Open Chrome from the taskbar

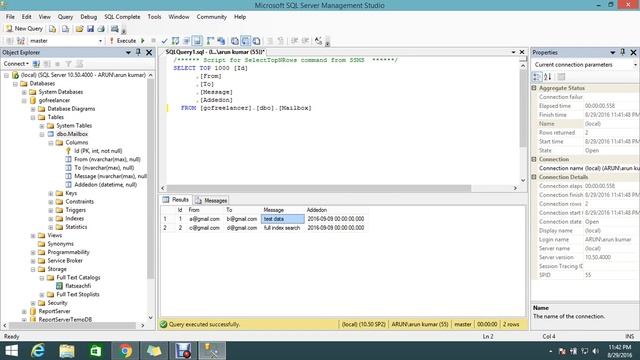(x=125, y=351)
